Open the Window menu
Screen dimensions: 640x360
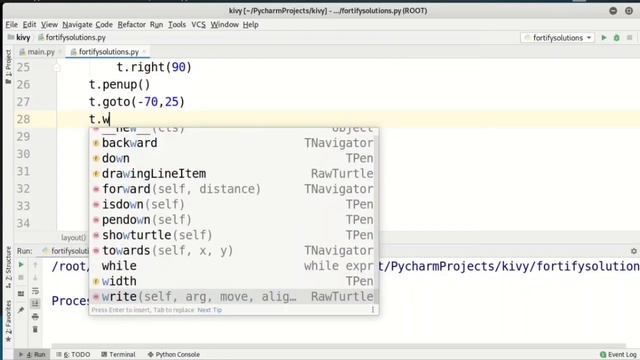coord(224,24)
